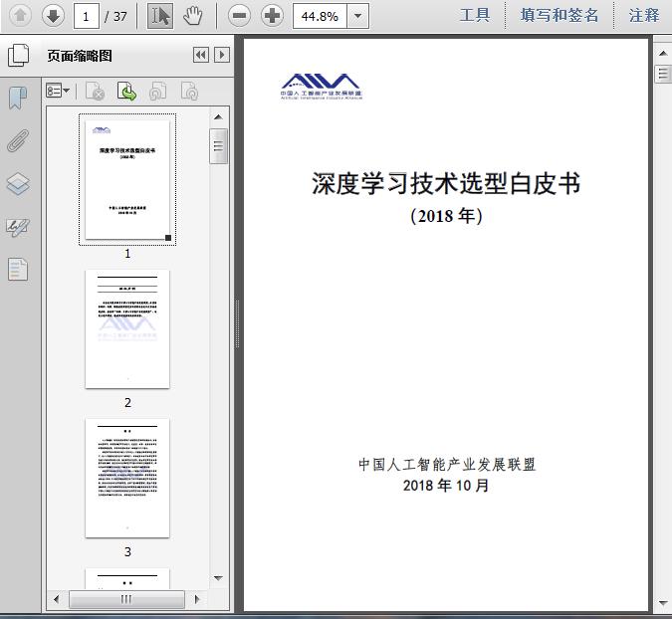Click thumbnail panel scroll-left arrow

(57, 599)
